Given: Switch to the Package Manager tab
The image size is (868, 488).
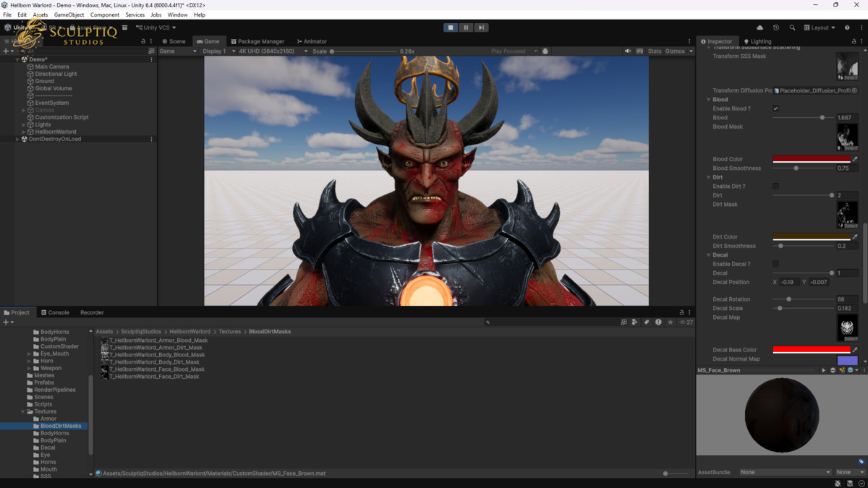Looking at the screenshot, I should (x=258, y=41).
